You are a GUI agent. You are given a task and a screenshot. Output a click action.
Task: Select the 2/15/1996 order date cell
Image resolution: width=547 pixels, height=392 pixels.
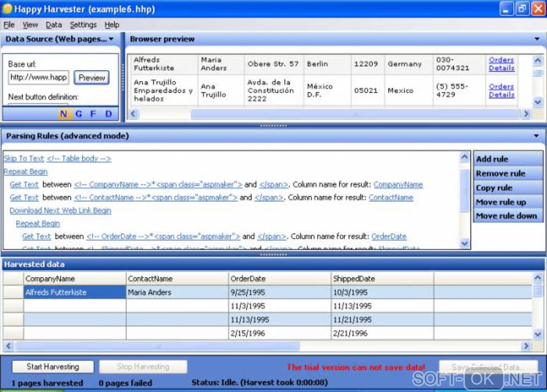click(x=279, y=333)
